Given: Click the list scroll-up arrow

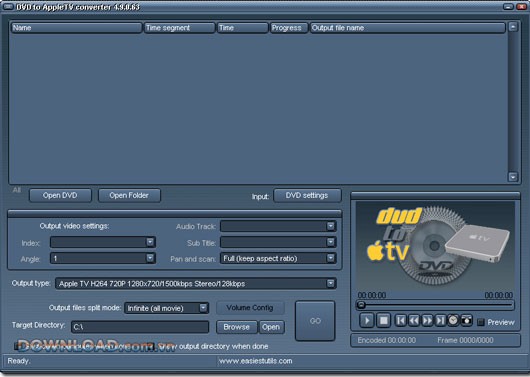Looking at the screenshot, I should 513,27.
